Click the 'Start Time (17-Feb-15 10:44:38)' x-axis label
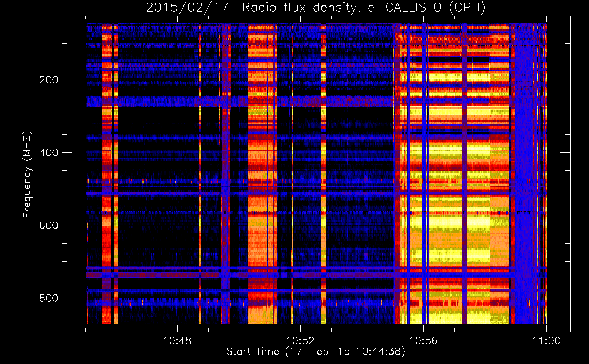The width and height of the screenshot is (589, 364). [x=316, y=352]
